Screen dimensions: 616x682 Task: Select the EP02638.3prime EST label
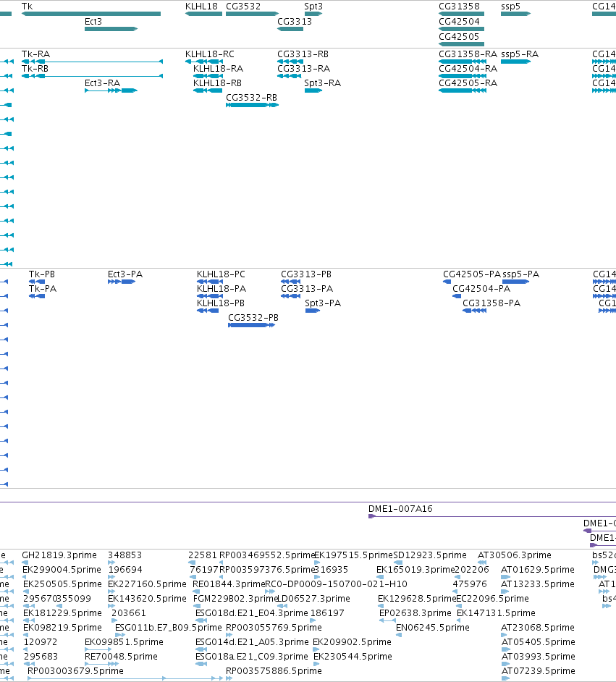click(x=415, y=612)
